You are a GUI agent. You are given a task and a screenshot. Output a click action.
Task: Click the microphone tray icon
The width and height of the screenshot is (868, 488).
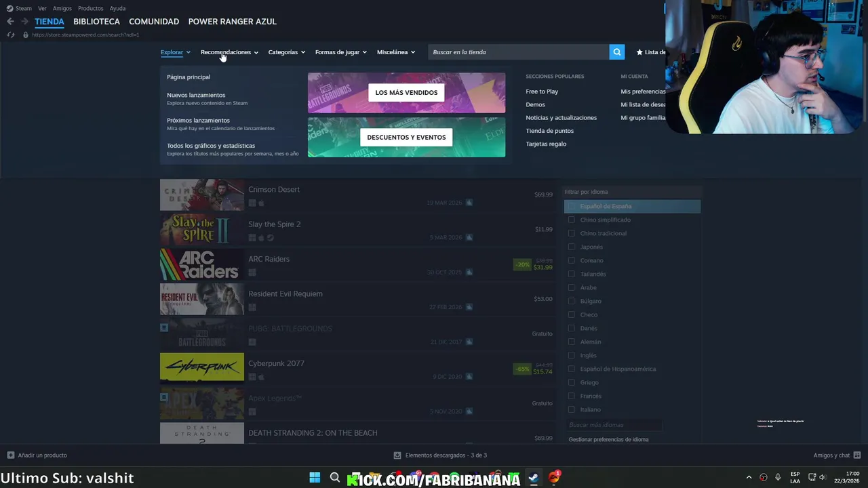778,478
